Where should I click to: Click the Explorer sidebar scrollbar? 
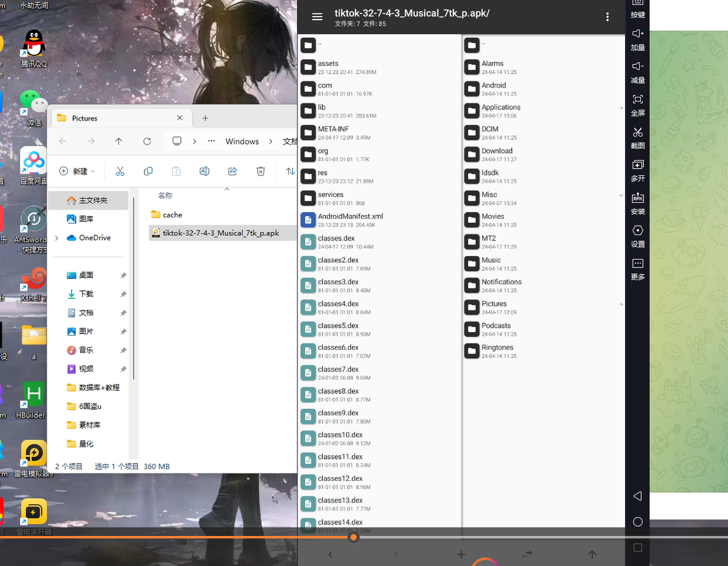(x=134, y=288)
